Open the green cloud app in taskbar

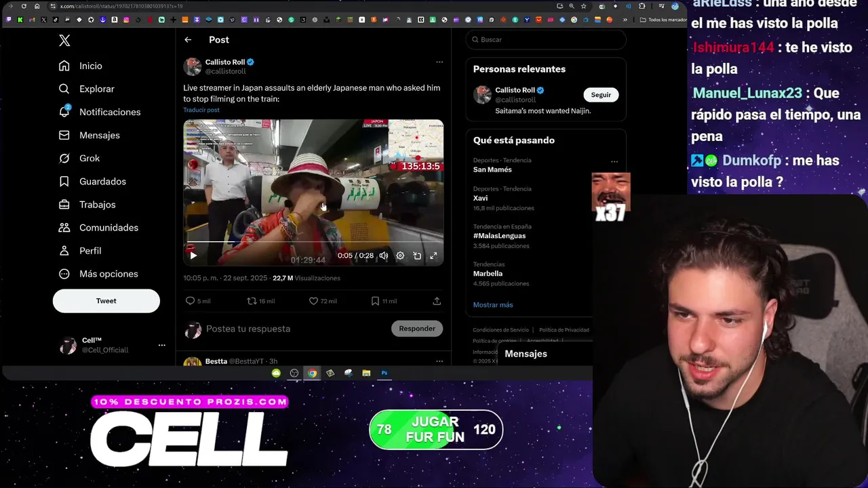276,373
